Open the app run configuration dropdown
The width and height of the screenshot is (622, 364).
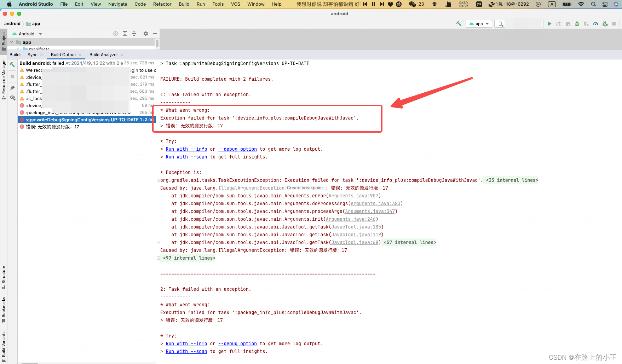point(479,24)
